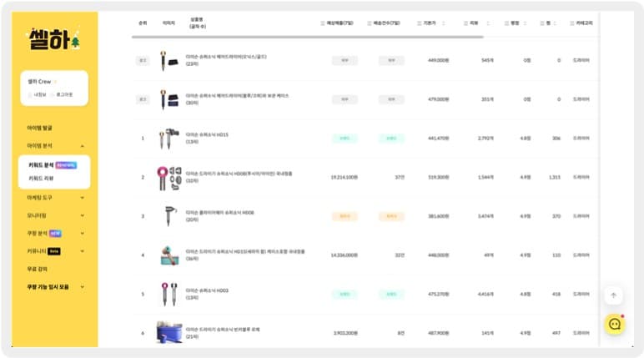Click the horizontal scrollbar under table headers

307,37
